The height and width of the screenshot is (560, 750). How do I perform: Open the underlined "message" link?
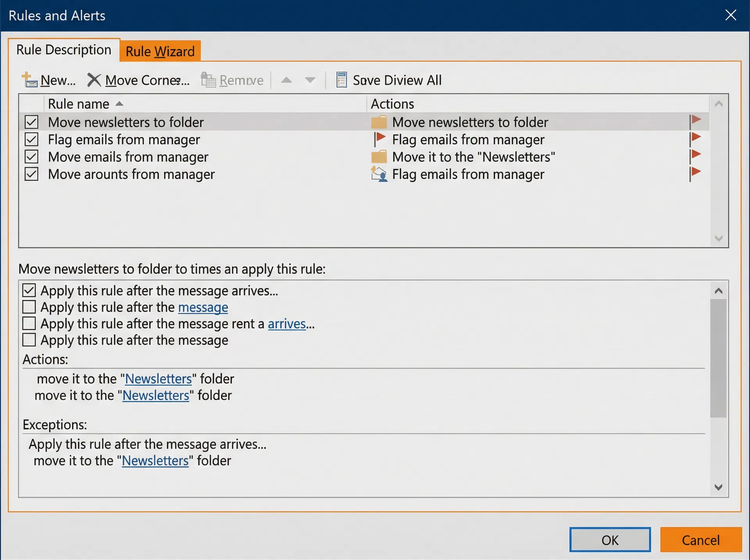(x=203, y=307)
